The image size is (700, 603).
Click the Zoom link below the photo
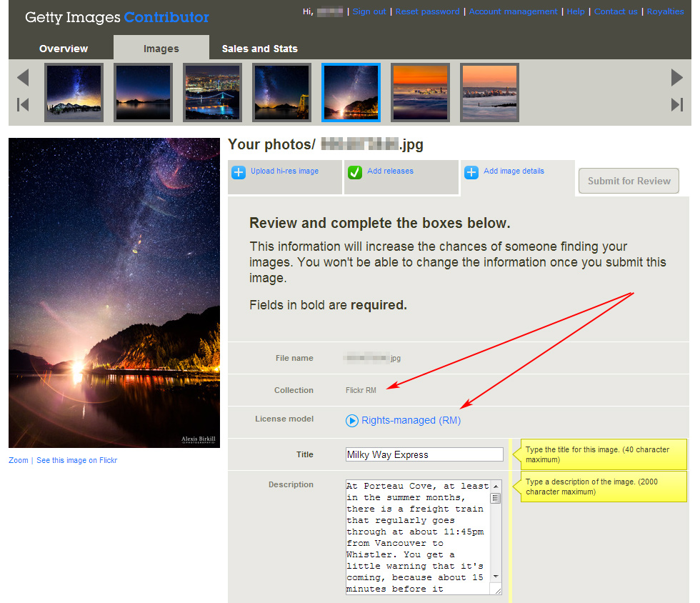[19, 461]
